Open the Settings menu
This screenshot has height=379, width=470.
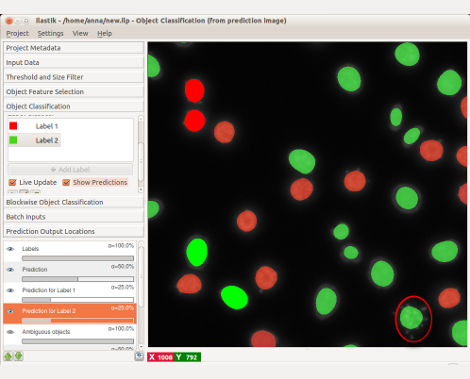(x=50, y=33)
